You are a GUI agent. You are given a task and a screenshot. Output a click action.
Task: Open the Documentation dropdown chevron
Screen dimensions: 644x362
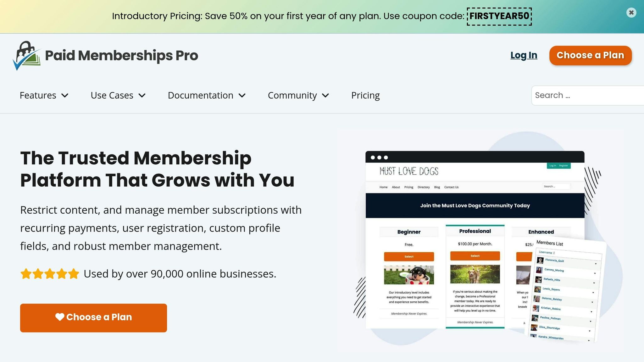point(242,96)
